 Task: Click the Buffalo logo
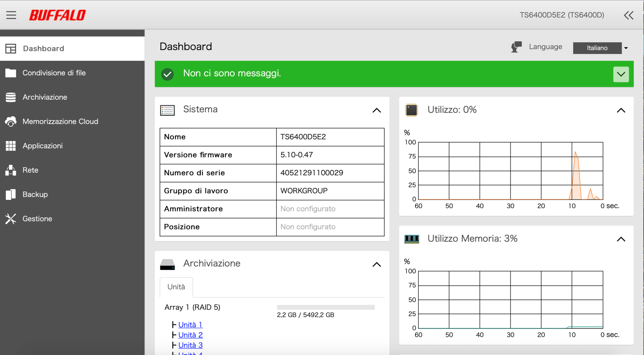tap(57, 15)
